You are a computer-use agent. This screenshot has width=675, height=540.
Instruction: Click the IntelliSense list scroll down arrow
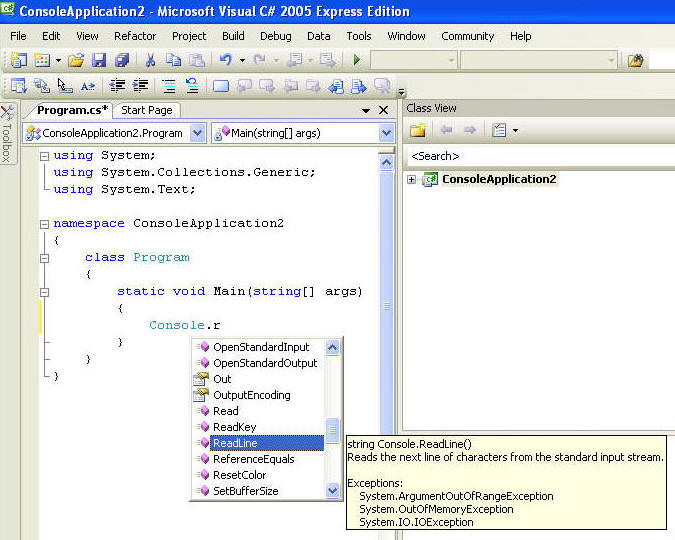pos(333,491)
